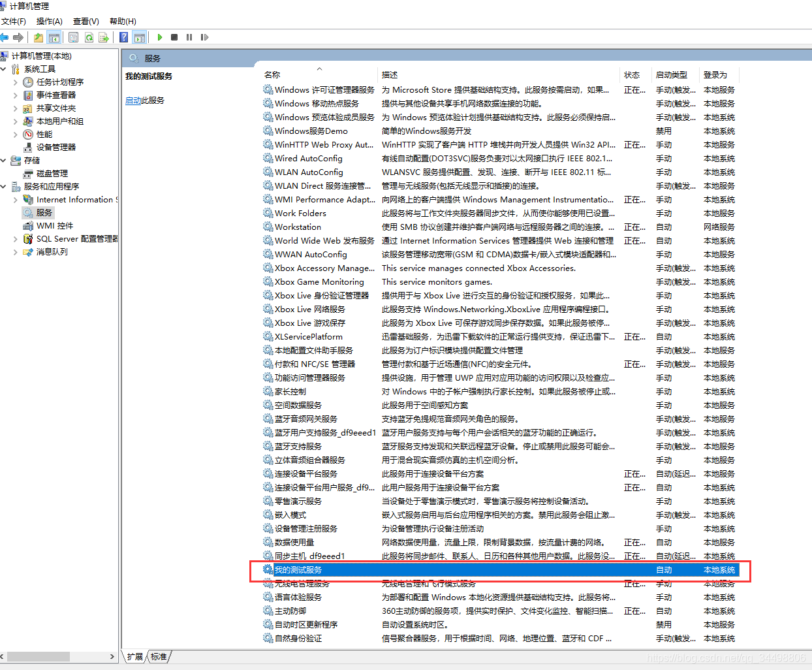
Task: Click the 启动 link to start service
Action: pos(133,101)
